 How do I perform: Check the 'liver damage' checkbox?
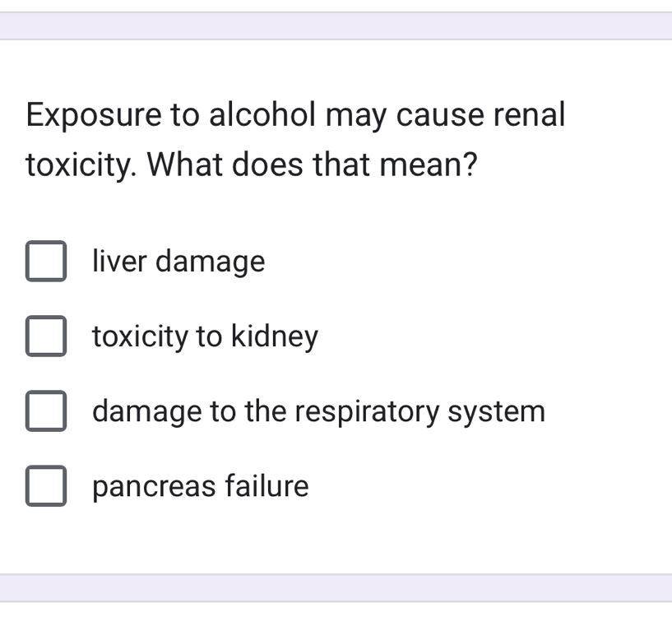(x=46, y=262)
